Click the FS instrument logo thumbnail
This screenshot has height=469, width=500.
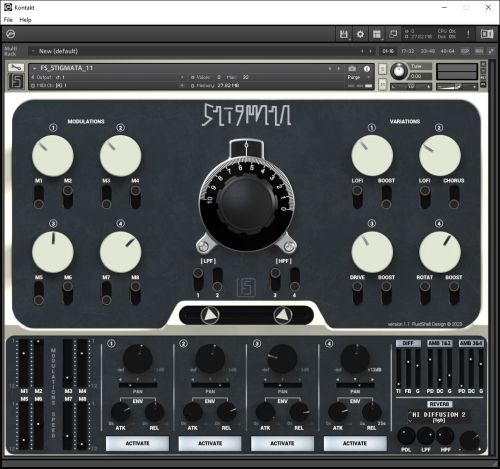pyautogui.click(x=16, y=81)
